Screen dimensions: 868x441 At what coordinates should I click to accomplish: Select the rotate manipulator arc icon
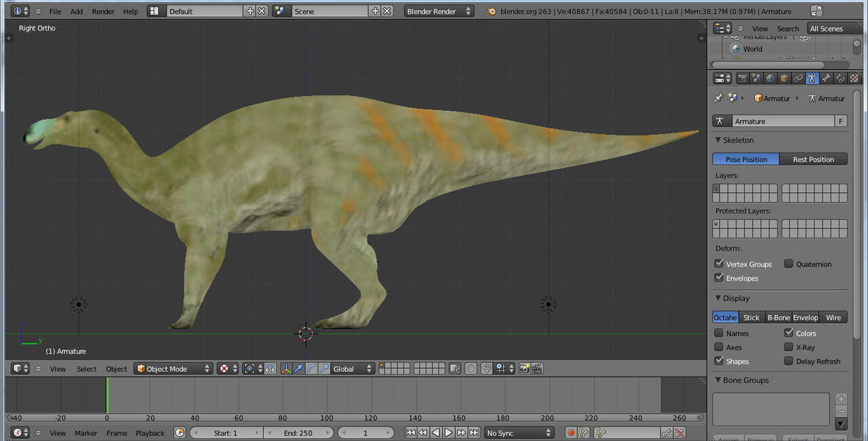click(311, 369)
